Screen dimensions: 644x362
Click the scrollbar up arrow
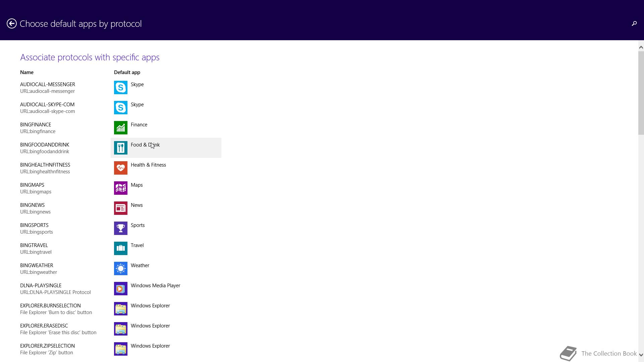(x=641, y=47)
